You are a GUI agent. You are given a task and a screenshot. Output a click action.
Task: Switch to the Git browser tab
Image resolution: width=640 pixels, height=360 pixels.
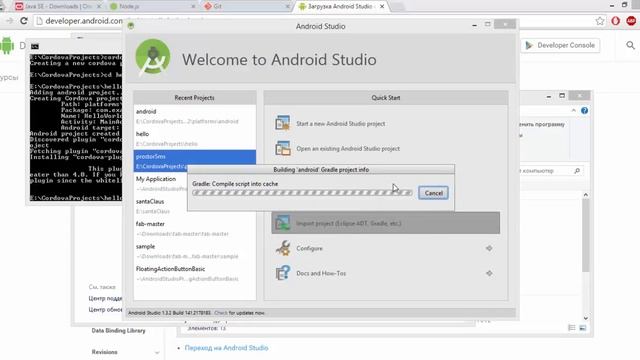pos(246,6)
